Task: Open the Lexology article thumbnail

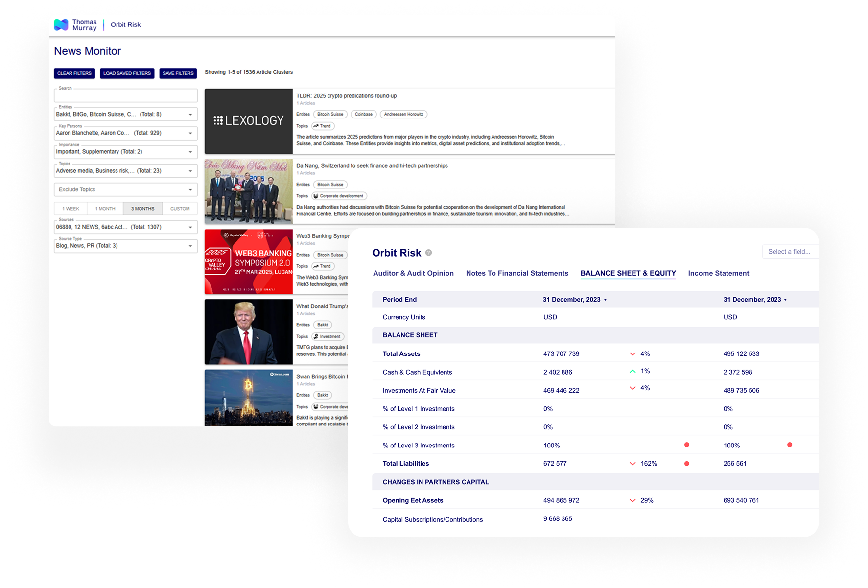Action: pos(249,121)
